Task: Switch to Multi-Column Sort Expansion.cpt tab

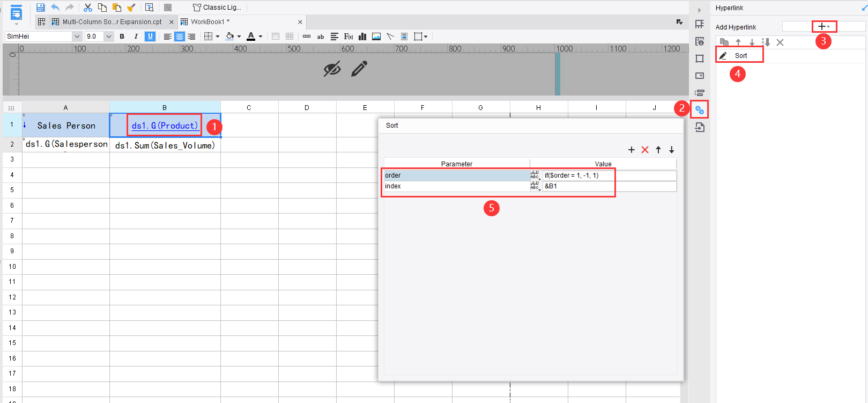Action: coord(112,22)
